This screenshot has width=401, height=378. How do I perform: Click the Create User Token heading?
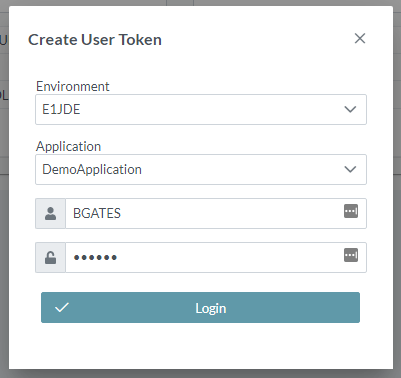95,40
